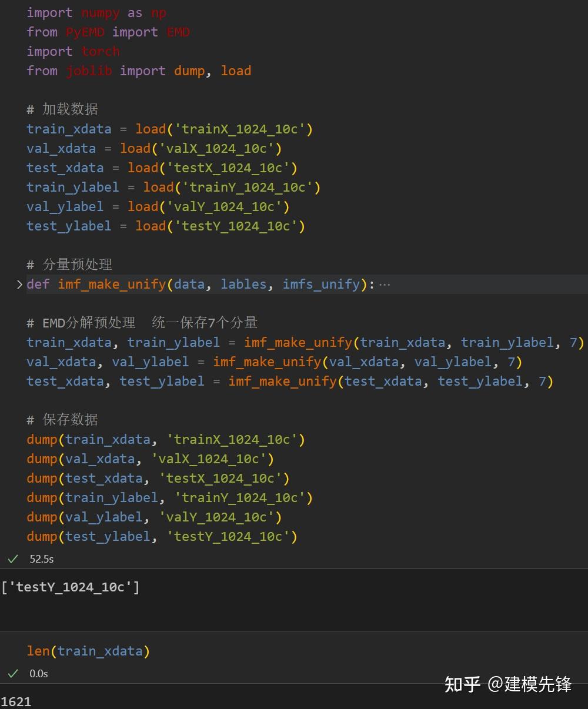Select the PyEMD module name

[x=85, y=32]
